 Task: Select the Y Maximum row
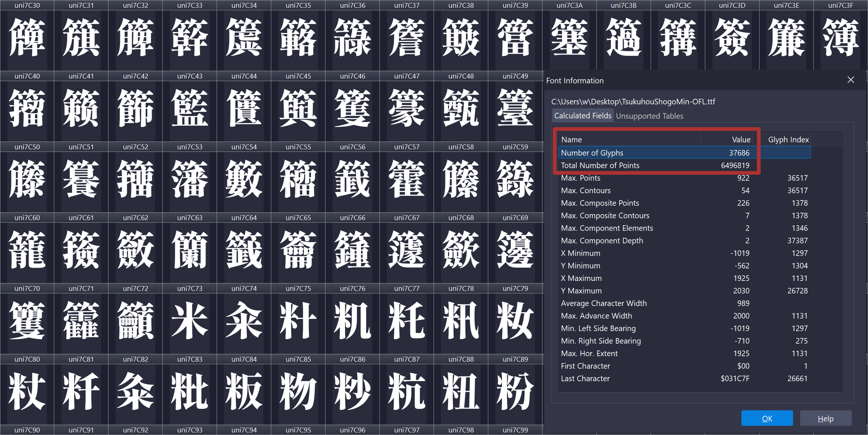tap(685, 290)
